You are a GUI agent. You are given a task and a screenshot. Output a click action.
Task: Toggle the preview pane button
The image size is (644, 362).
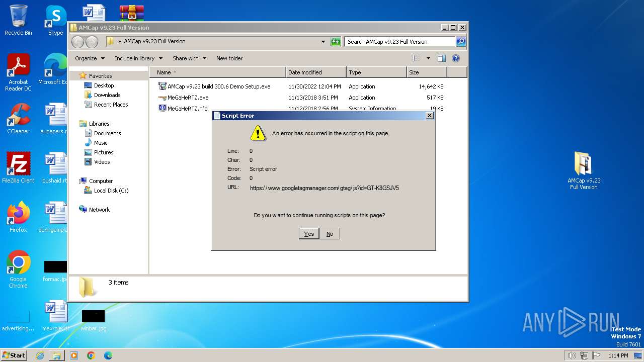click(441, 58)
